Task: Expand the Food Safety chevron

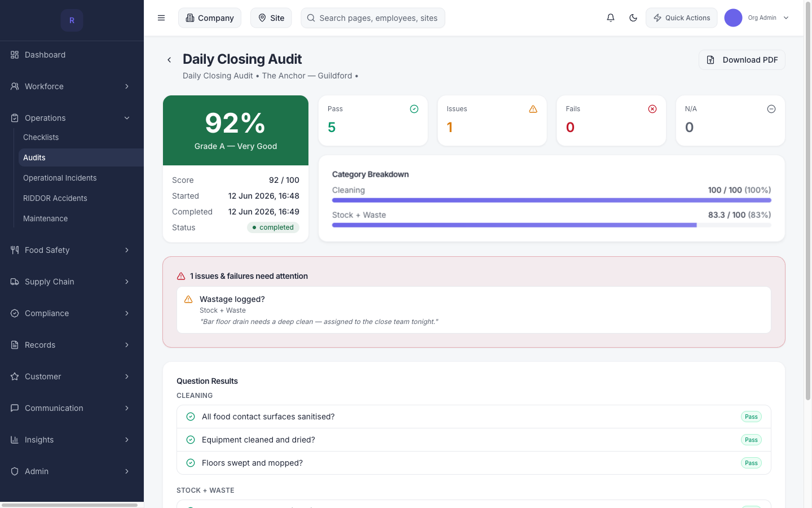Action: click(127, 250)
